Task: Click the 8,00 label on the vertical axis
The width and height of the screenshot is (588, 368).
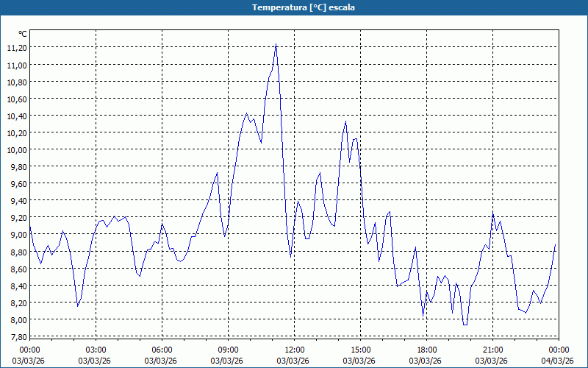Action: tap(18, 319)
